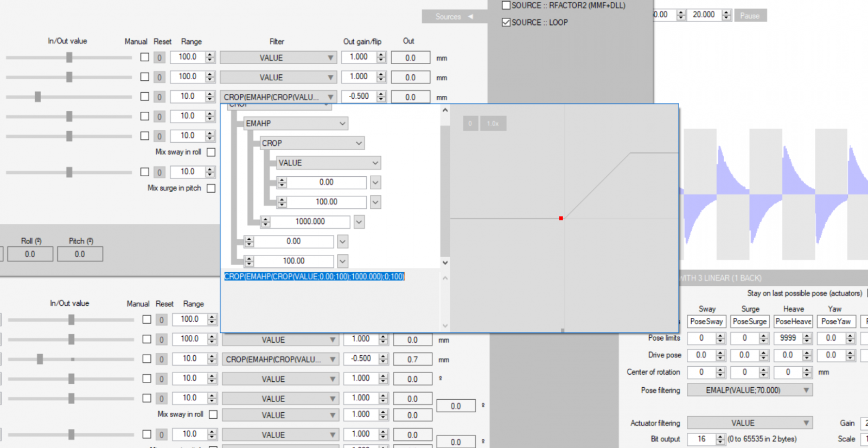Click the red point on the filter graph
Screen dimensions: 868x448
(x=561, y=218)
